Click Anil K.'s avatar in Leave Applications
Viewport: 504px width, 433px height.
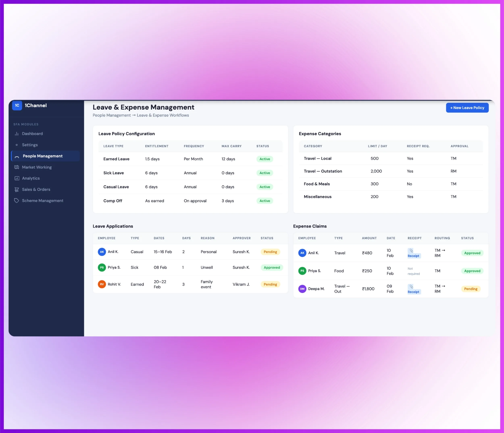pos(102,252)
